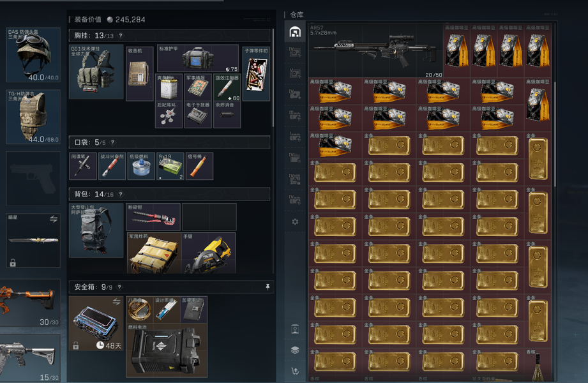Select the 标准护甲 armor repair kit
The width and height of the screenshot is (588, 383).
click(x=198, y=58)
